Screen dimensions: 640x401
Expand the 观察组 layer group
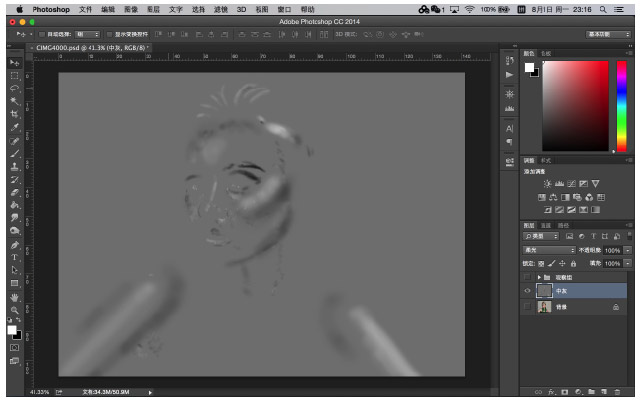pyautogui.click(x=540, y=276)
